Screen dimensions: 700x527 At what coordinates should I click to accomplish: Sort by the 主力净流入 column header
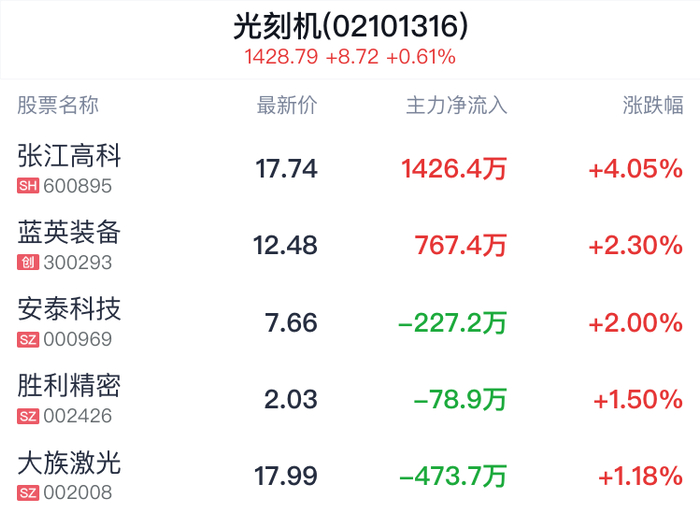pos(456,106)
